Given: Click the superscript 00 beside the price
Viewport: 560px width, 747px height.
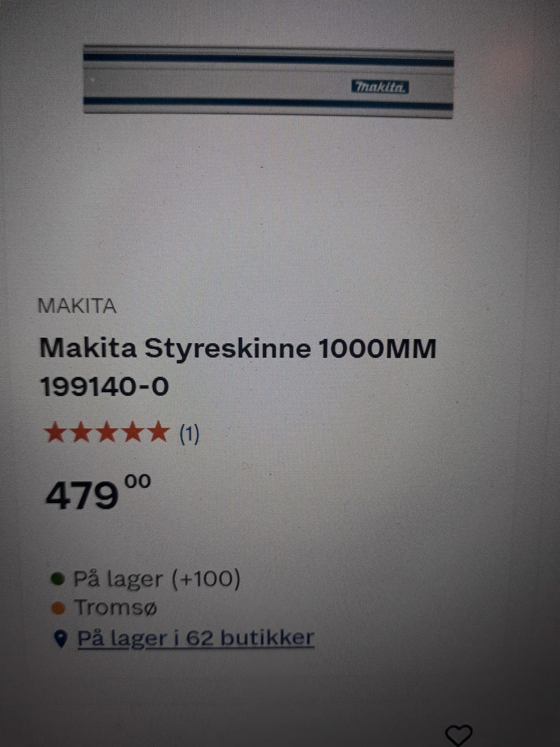Looking at the screenshot, I should 137,481.
